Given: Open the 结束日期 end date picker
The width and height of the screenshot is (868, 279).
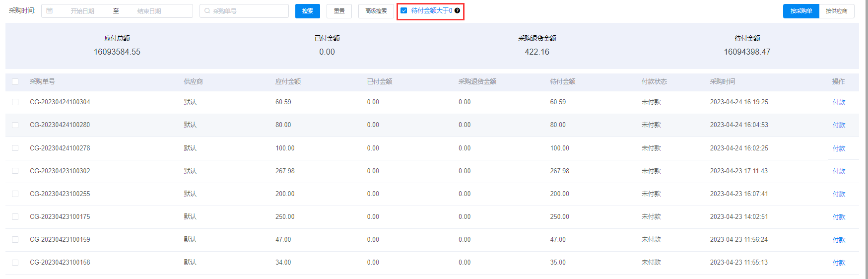Looking at the screenshot, I should (x=149, y=11).
